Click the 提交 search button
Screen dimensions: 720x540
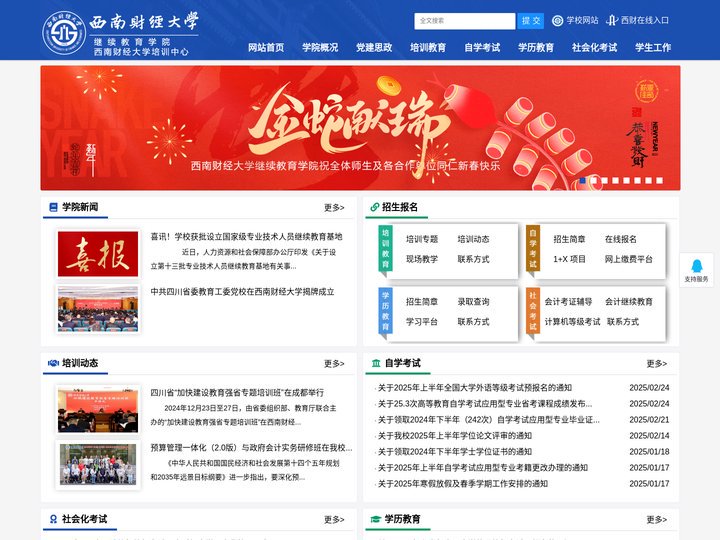pos(530,21)
